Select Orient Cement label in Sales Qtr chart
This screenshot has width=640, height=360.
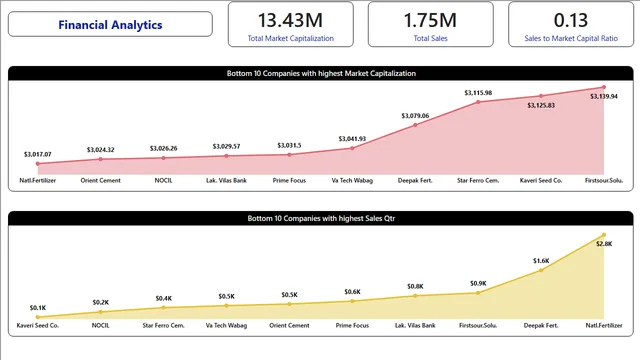pos(289,326)
